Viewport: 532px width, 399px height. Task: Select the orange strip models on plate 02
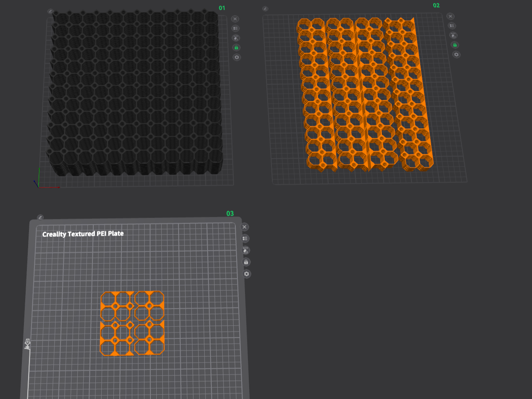365,94
